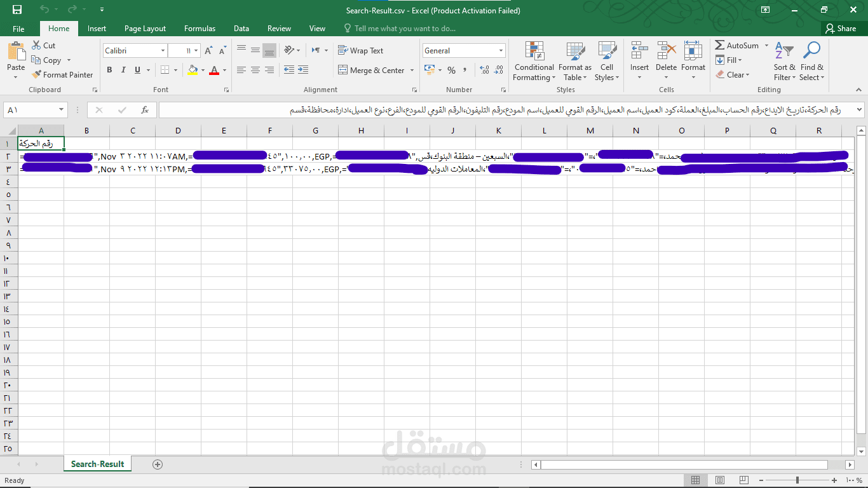Click the Decrease Decimal icon
Image resolution: width=868 pixels, height=488 pixels.
pyautogui.click(x=499, y=70)
